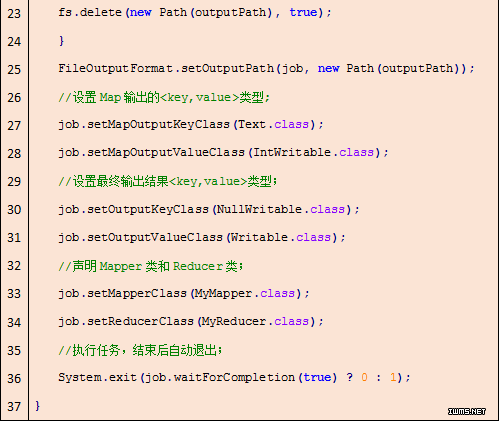Click the 'true' keyword on line 23
The image size is (500, 423).
[x=303, y=12]
